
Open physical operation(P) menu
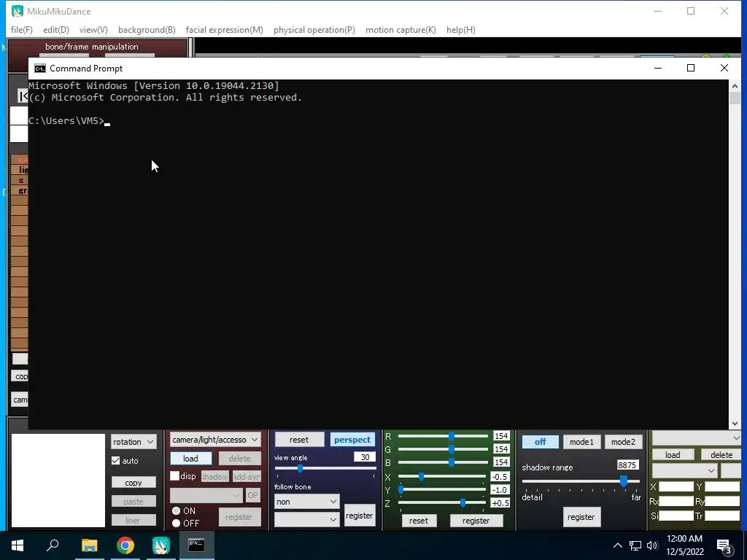[x=314, y=29]
